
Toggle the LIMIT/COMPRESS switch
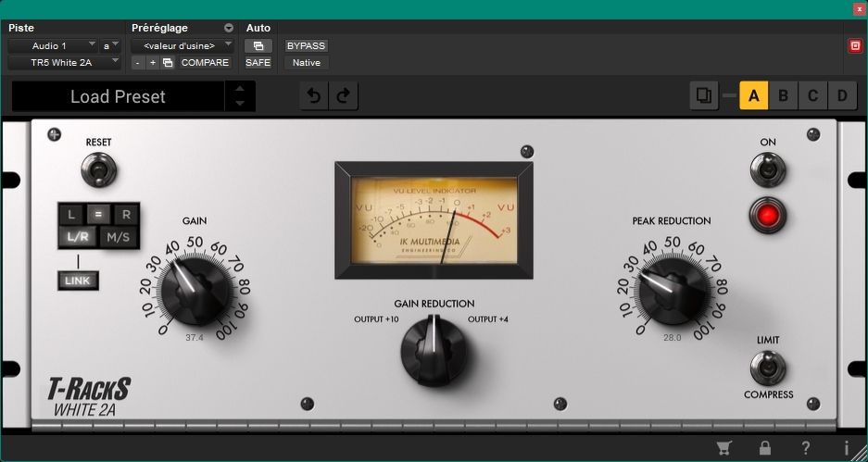tap(767, 368)
